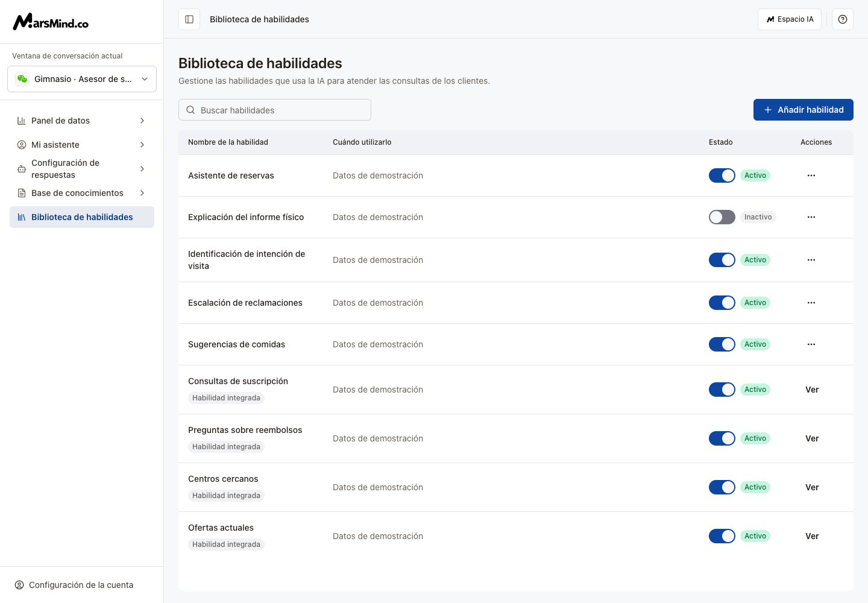Screen dimensions: 868x603
Task: Expand the Panel de datos chevron
Action: pyautogui.click(x=142, y=121)
